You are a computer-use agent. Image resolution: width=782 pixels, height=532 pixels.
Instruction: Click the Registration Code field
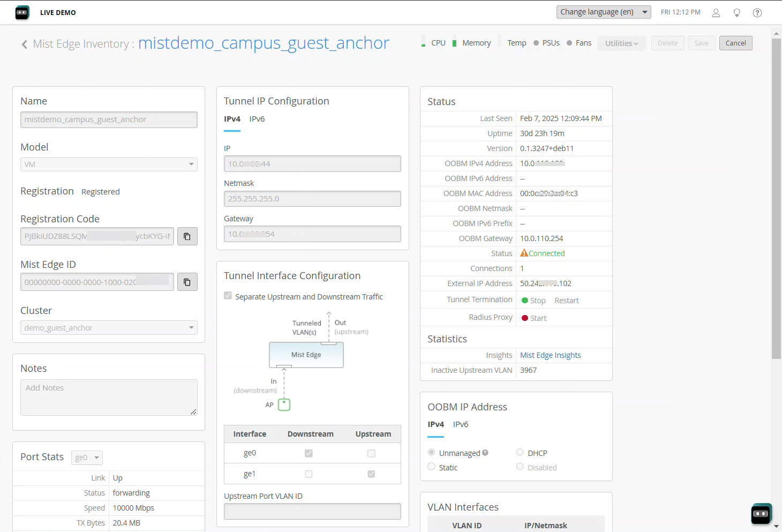[x=97, y=236]
